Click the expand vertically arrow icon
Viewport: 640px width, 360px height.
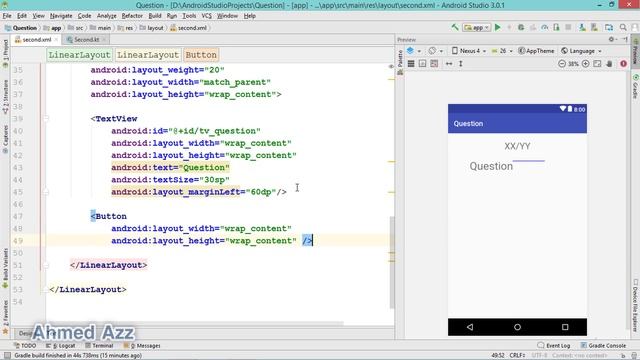[x=460, y=64]
